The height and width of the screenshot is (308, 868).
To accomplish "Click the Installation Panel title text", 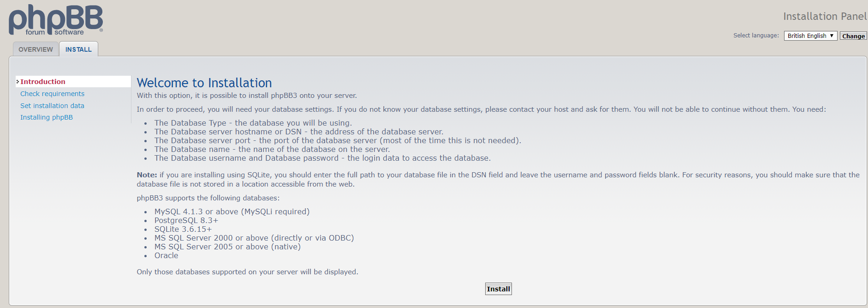I will (825, 17).
